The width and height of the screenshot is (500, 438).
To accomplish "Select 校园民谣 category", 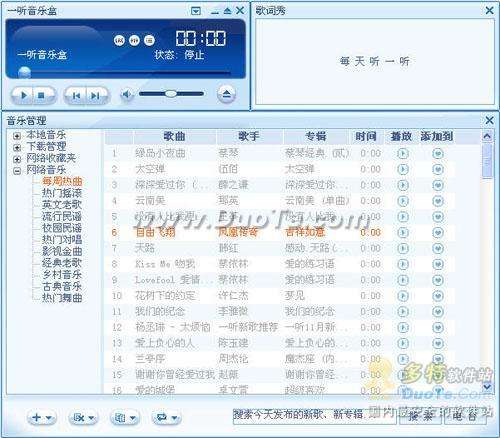I will point(62,228).
